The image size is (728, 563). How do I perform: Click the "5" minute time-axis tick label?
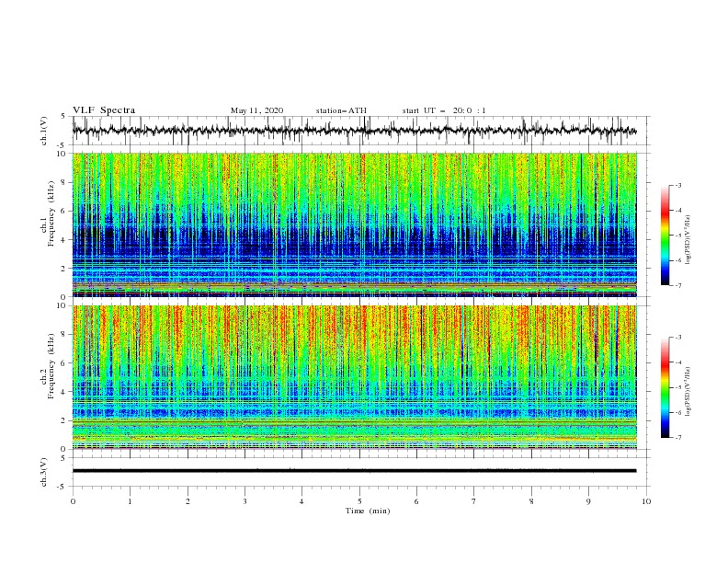(359, 501)
